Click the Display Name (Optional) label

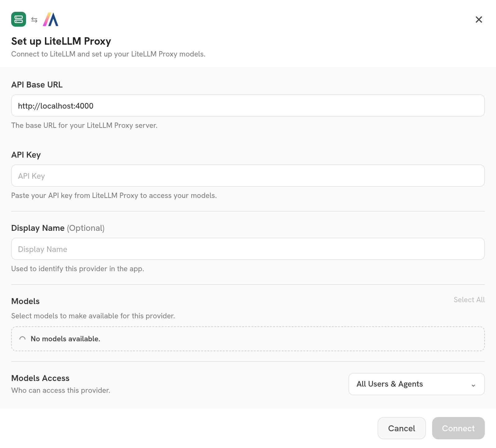[58, 228]
